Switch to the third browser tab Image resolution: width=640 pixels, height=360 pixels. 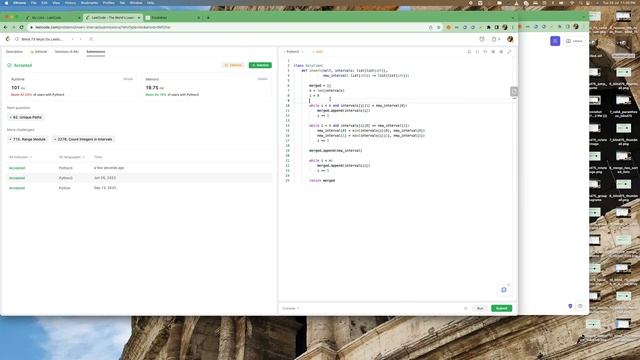click(173, 18)
